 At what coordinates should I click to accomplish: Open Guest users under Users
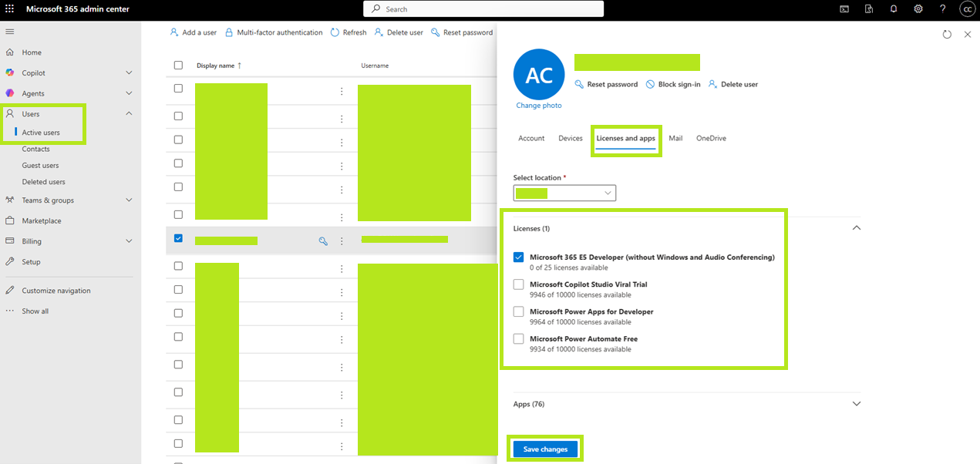[40, 166]
